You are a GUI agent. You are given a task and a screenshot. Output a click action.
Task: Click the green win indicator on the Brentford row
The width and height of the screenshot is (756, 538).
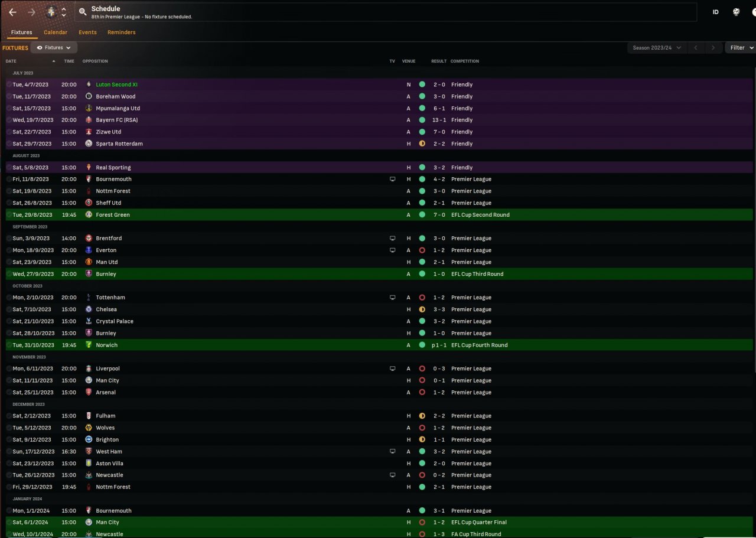pyautogui.click(x=422, y=238)
